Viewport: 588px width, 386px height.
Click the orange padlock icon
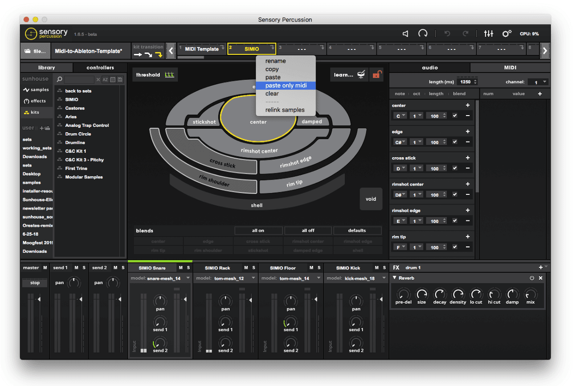(x=377, y=74)
